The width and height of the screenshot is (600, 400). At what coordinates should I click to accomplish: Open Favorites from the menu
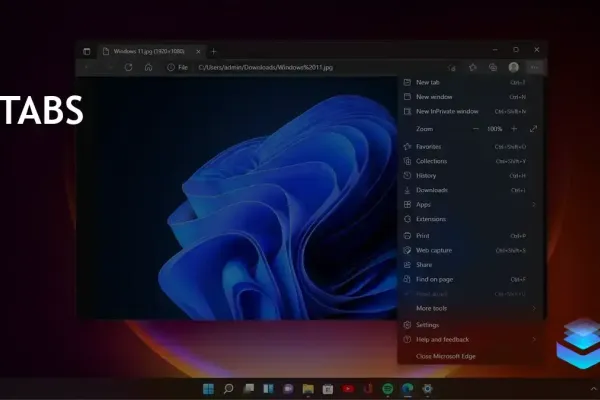click(x=470, y=147)
